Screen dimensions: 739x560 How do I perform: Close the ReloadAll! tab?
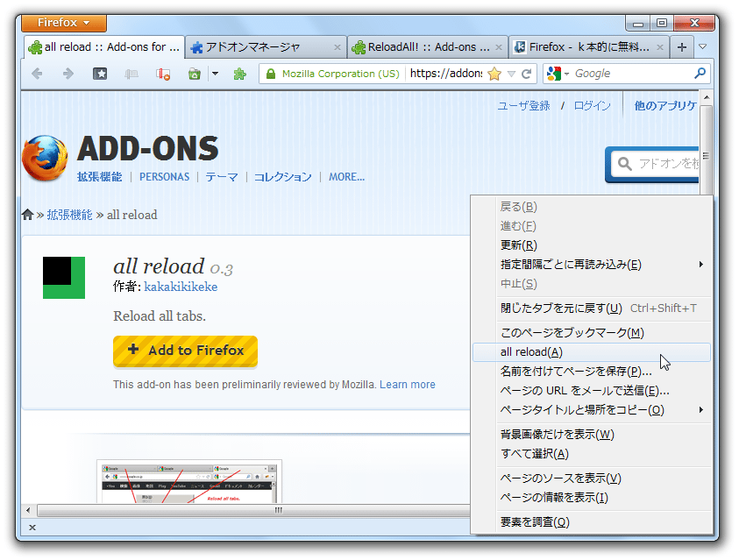tap(499, 47)
